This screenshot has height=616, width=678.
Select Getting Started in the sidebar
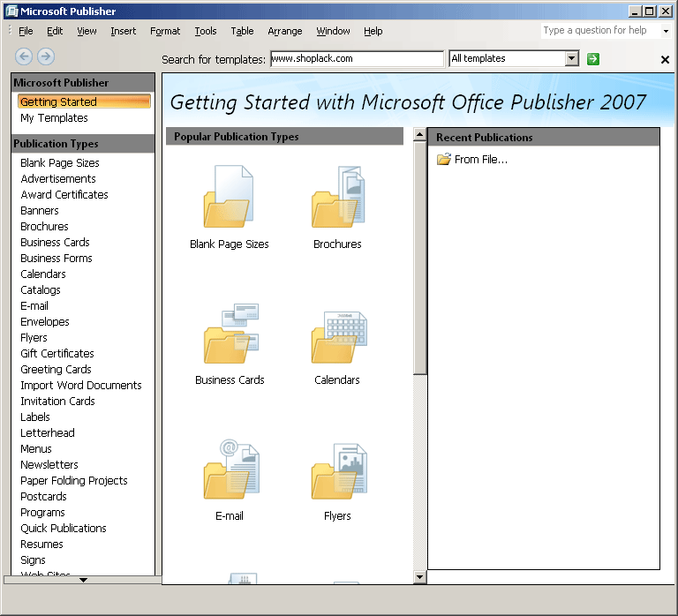(84, 101)
